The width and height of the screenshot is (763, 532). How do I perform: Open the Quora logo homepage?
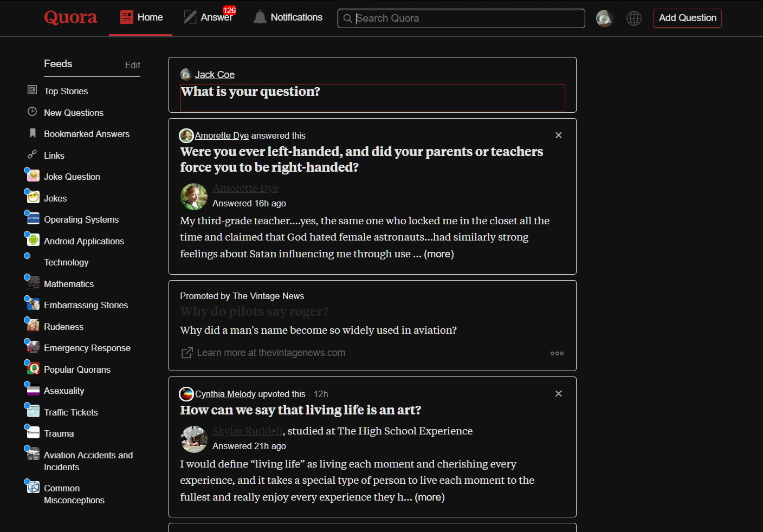(x=70, y=17)
